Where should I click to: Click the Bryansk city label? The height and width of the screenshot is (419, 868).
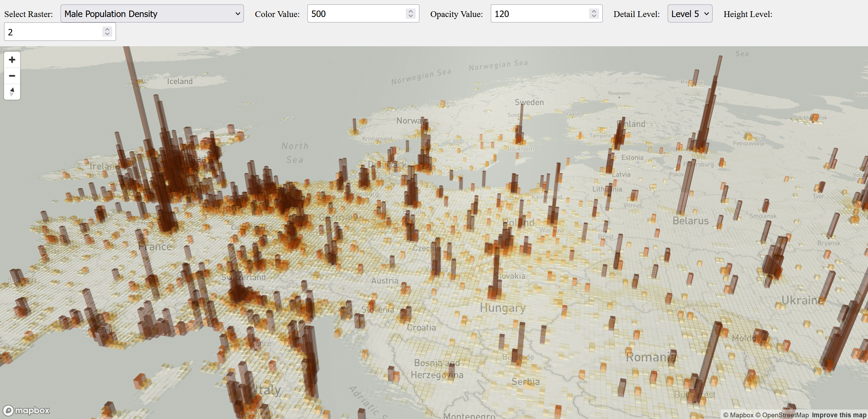pyautogui.click(x=829, y=243)
